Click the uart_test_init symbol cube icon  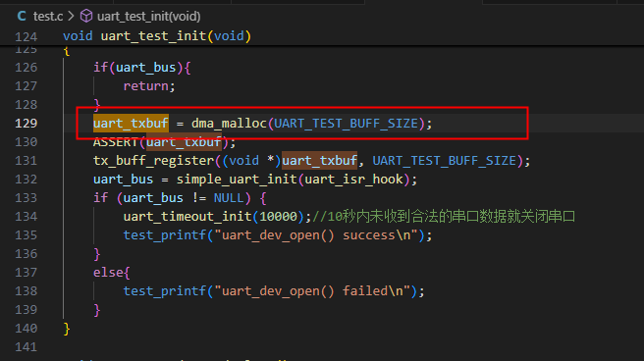(x=86, y=17)
